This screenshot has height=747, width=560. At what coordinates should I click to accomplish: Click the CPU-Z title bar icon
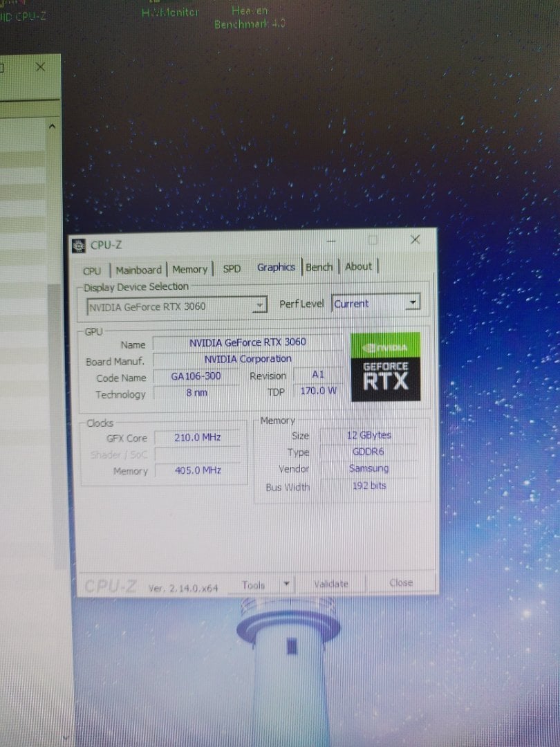pyautogui.click(x=79, y=246)
